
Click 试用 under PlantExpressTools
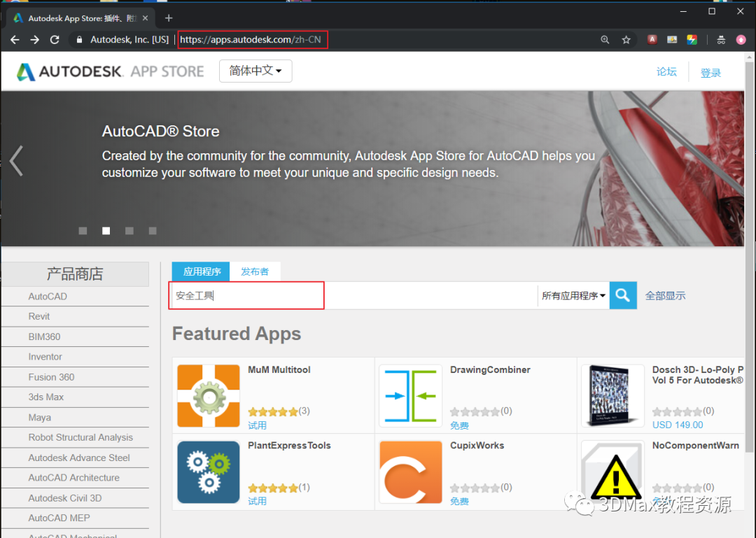(257, 502)
